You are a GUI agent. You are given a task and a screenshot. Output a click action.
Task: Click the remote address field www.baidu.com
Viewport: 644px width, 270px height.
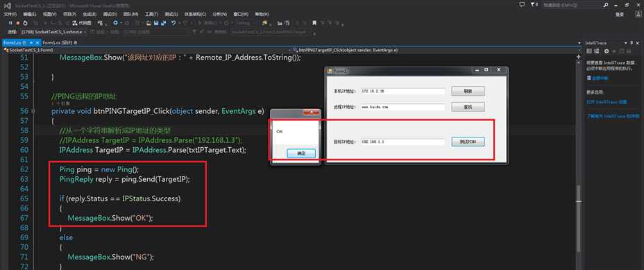tap(403, 107)
